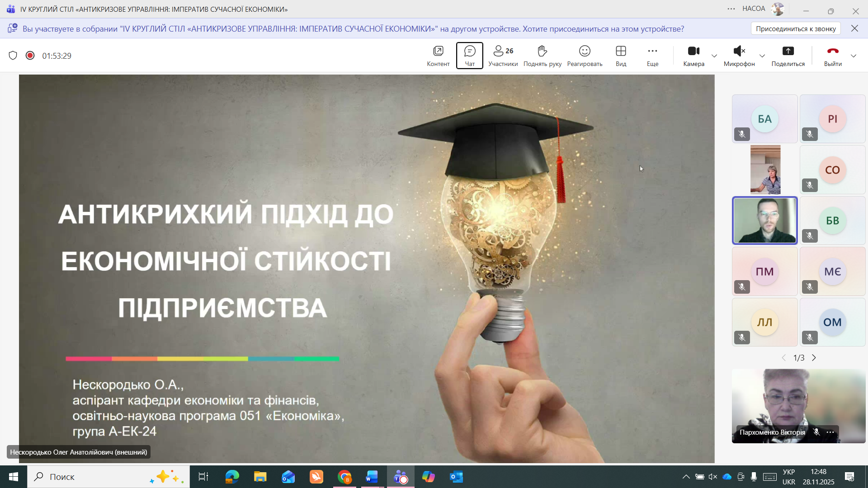This screenshot has width=868, height=488.
Task: Expand microphone options dropdown arrow
Action: click(762, 56)
